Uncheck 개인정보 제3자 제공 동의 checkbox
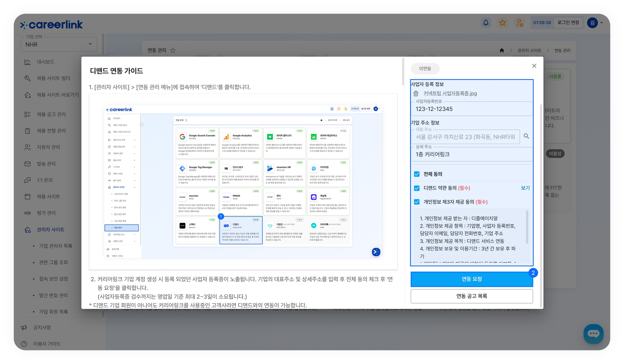 [x=417, y=202]
